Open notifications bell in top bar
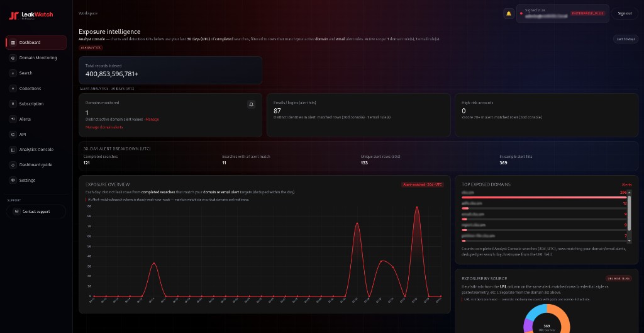Viewport: 644px width, 333px height. [509, 14]
